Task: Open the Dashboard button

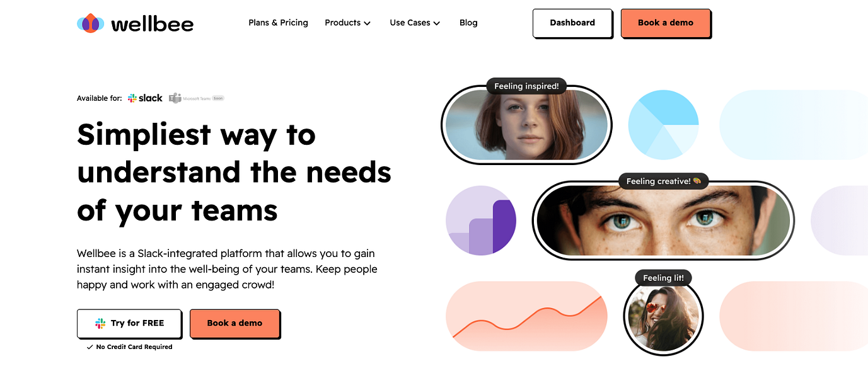Action: [x=572, y=23]
